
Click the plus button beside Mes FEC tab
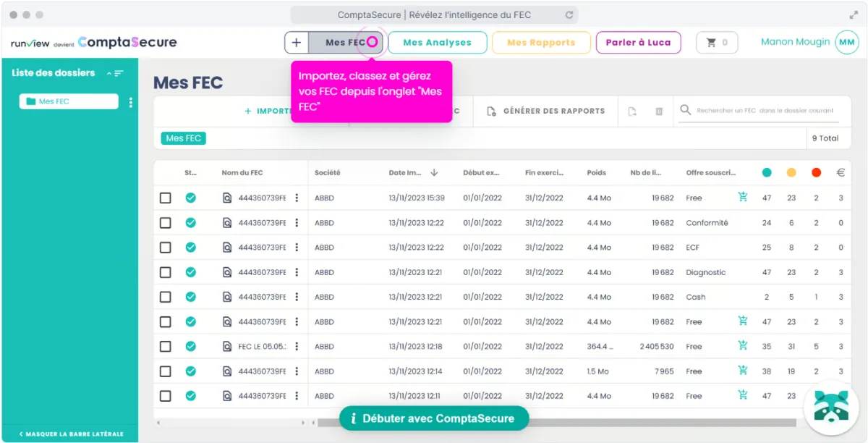pyautogui.click(x=297, y=43)
